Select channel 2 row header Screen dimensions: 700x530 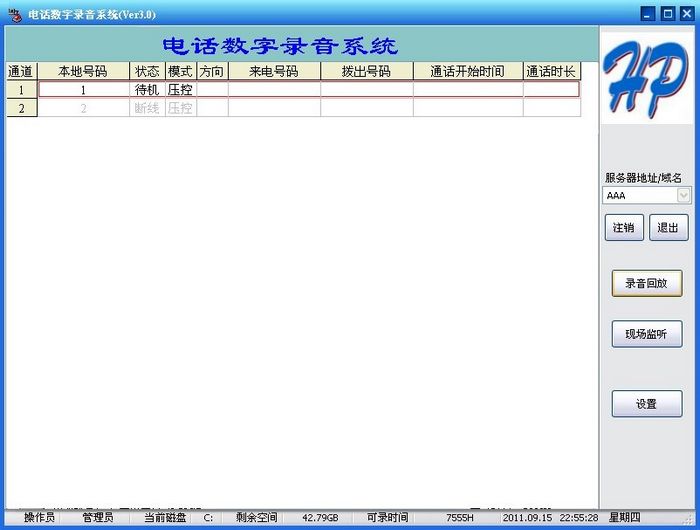point(21,108)
